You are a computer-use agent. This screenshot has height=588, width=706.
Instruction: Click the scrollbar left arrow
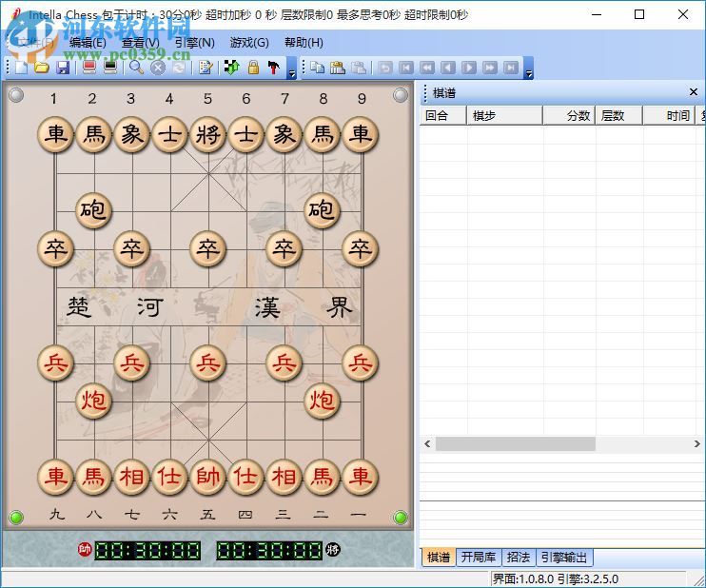pyautogui.click(x=427, y=444)
